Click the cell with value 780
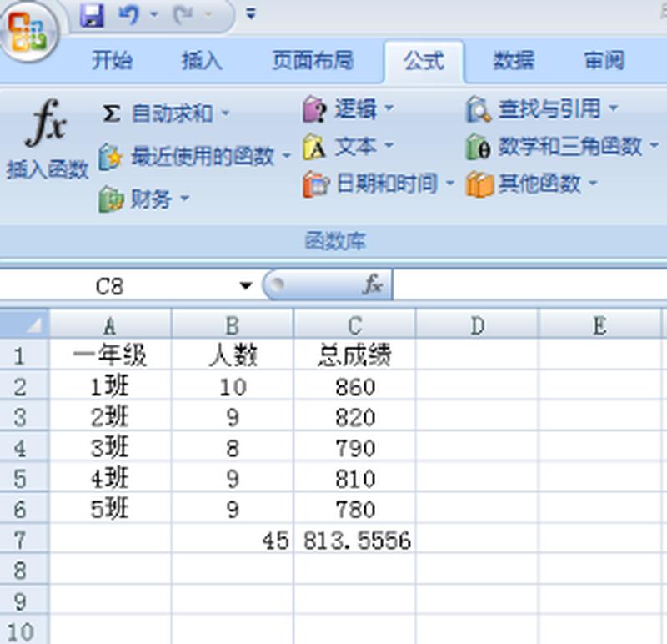This screenshot has height=644, width=667. click(x=355, y=509)
